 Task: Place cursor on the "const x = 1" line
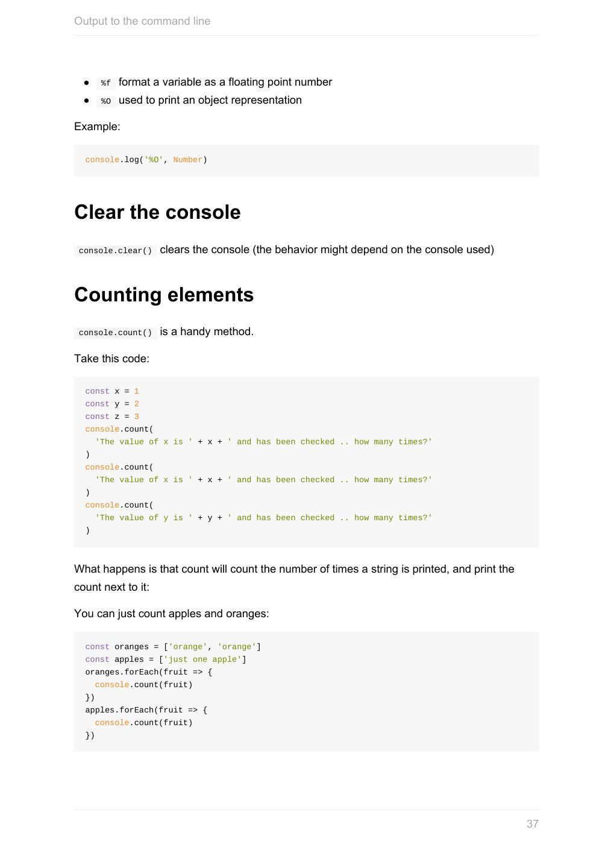click(x=112, y=391)
